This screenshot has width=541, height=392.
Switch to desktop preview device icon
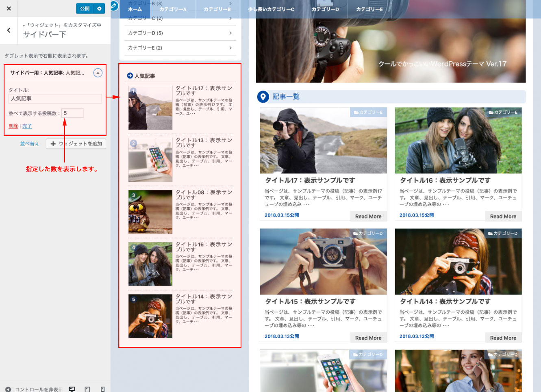click(72, 389)
